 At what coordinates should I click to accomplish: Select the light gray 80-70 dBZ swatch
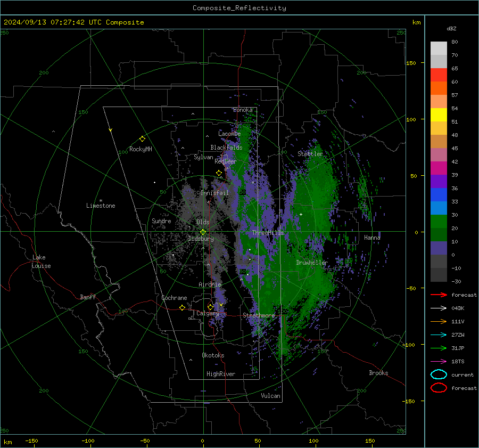click(x=439, y=48)
